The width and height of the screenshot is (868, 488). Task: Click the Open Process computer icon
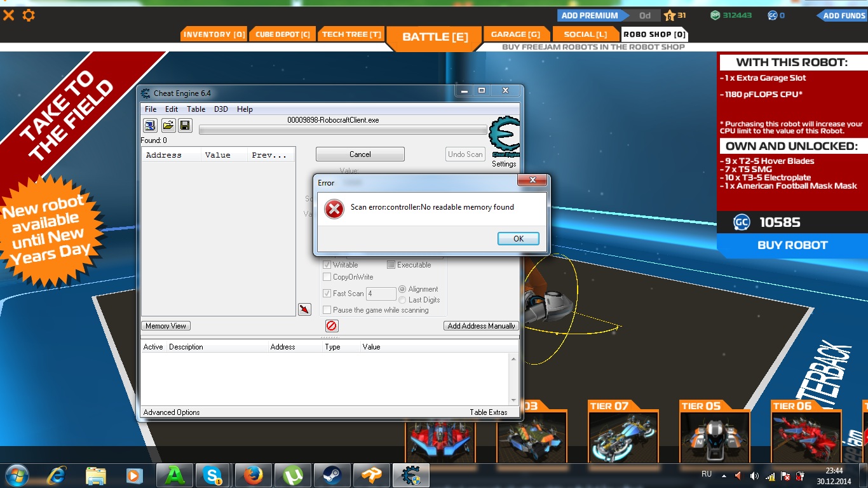(x=150, y=125)
